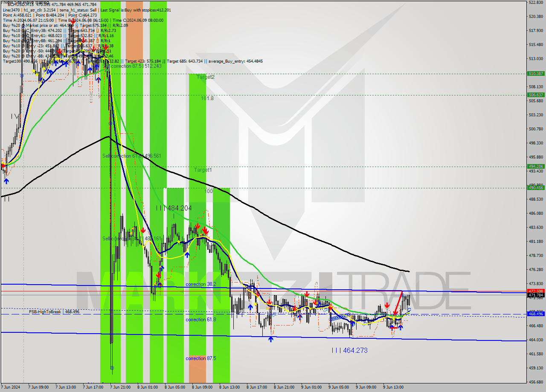Click the green 506.637 price tag
The height and width of the screenshot is (392, 546).
pyautogui.click(x=536, y=95)
